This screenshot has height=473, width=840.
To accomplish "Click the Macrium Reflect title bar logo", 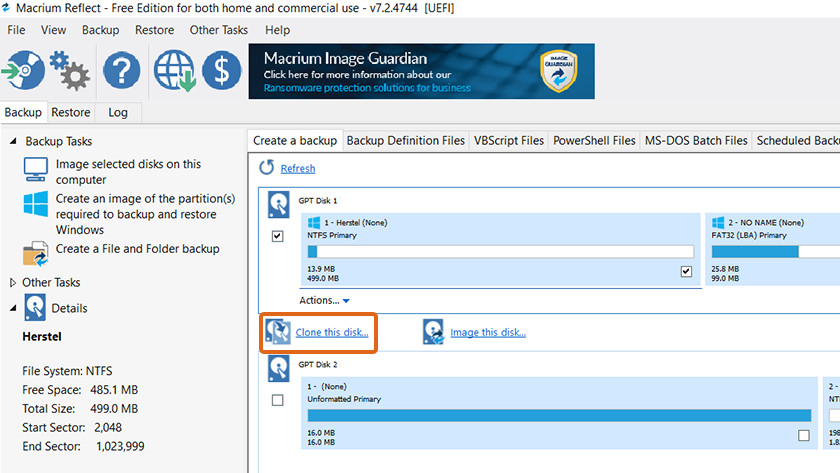I will (6, 7).
